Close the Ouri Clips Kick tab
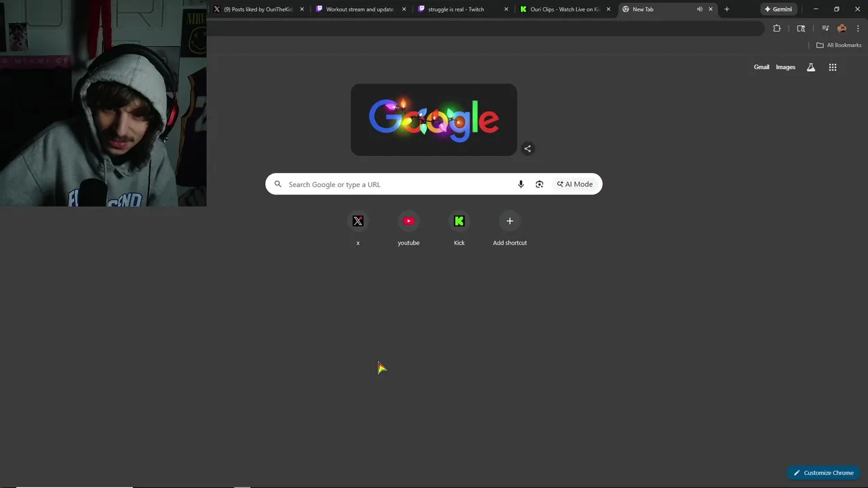The width and height of the screenshot is (868, 488). point(608,9)
